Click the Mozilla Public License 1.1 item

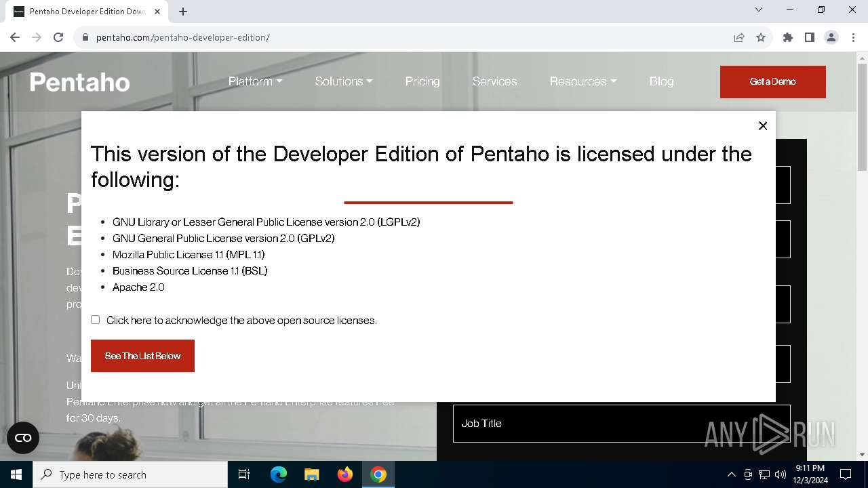click(x=189, y=255)
